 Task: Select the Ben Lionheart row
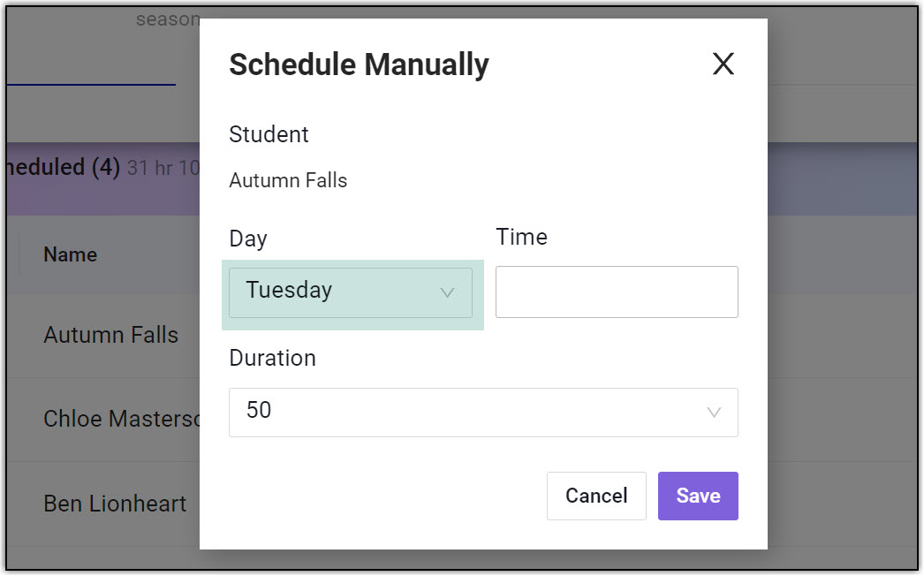[x=115, y=504]
